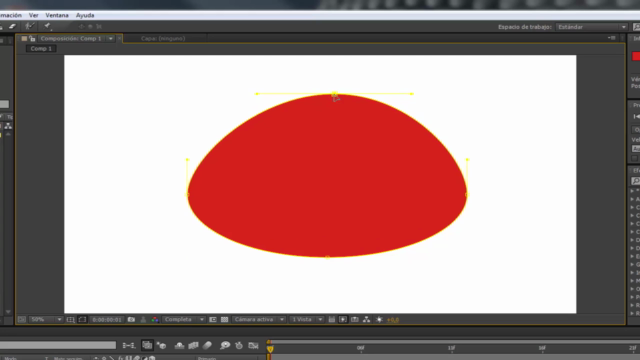
Task: Toggle the region of interest icon
Action: pos(213,320)
